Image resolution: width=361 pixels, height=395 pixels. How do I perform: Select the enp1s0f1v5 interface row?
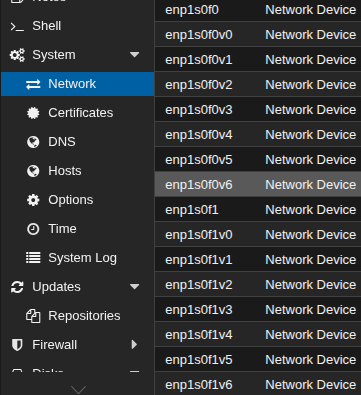coord(258,360)
